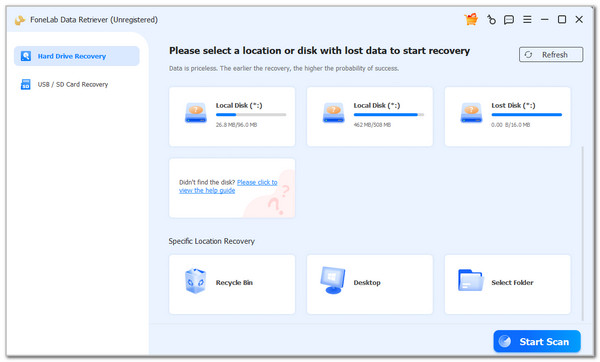600x362 pixels.
Task: Select the 508 MB Local Disk card
Action: (370, 116)
